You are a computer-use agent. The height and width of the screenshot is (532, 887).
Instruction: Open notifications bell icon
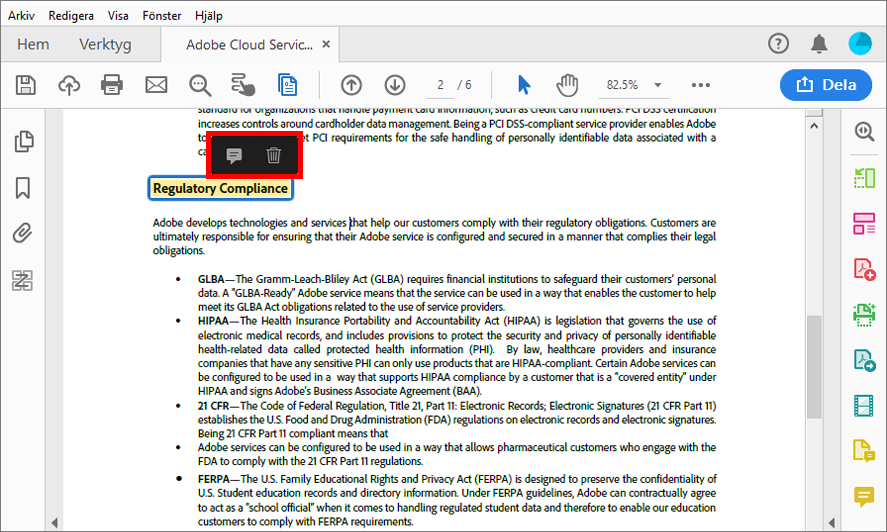[x=819, y=44]
